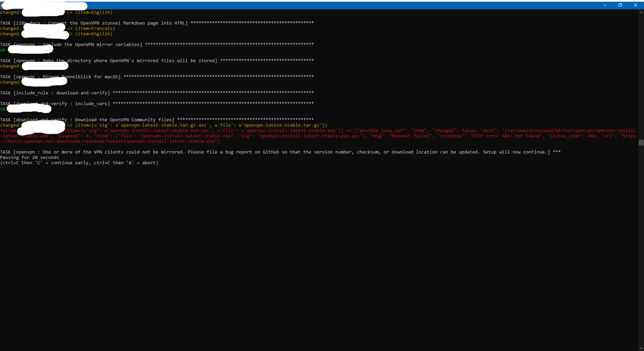
Task: Click 'Download the OpenVPN Community files' task line
Action: (157, 120)
